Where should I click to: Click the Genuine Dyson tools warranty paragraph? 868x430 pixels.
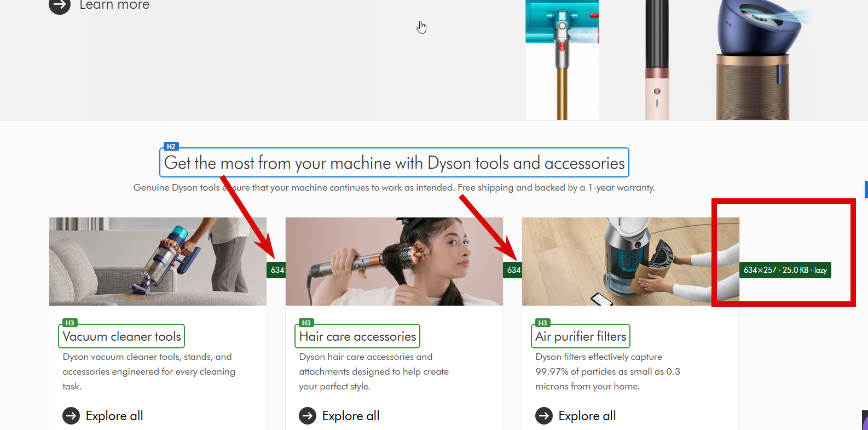coord(394,187)
